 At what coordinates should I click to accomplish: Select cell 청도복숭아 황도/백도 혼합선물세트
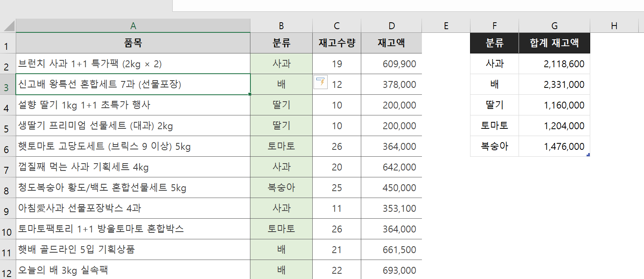[x=133, y=187]
